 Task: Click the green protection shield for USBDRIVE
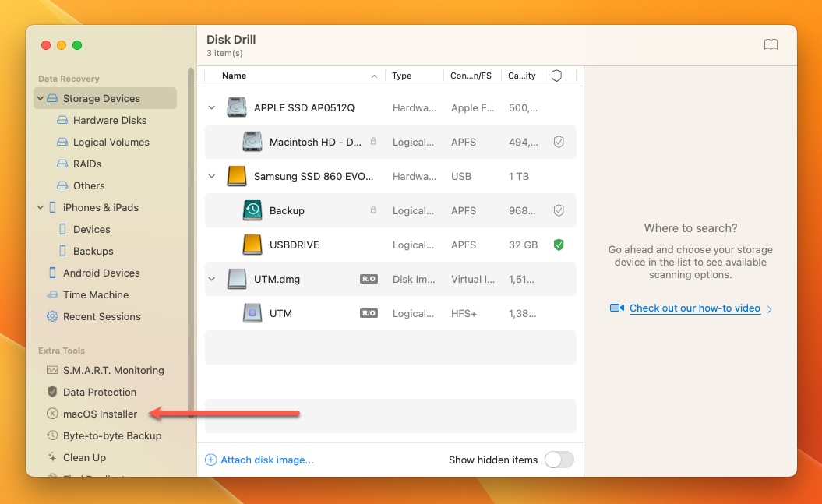tap(559, 245)
